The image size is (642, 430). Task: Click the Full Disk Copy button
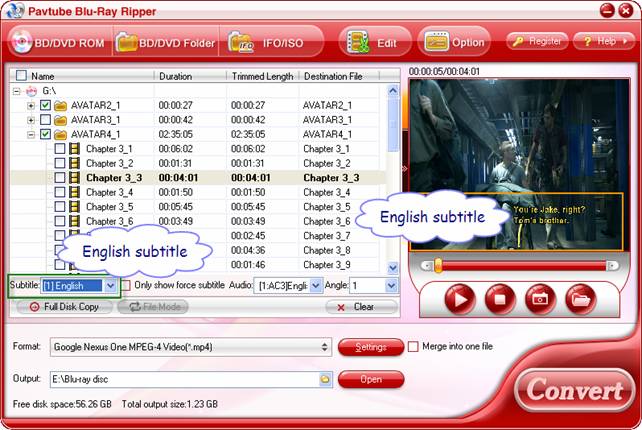pyautogui.click(x=64, y=307)
